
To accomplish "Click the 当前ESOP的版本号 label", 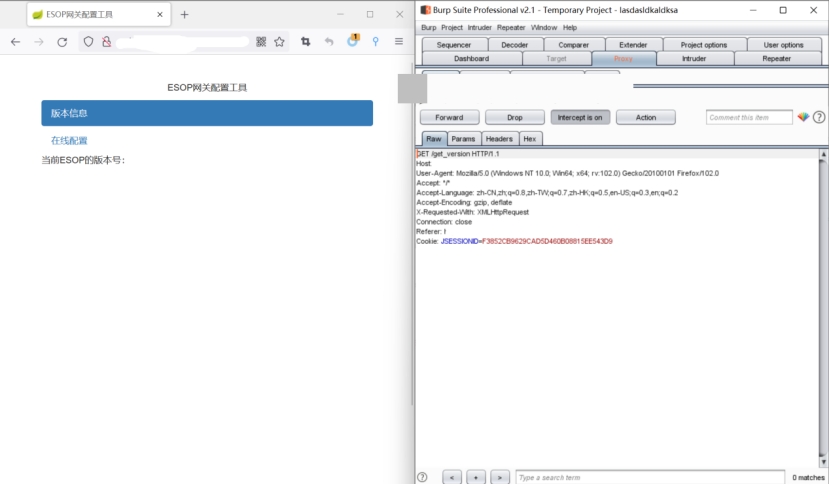I will pyautogui.click(x=83, y=160).
